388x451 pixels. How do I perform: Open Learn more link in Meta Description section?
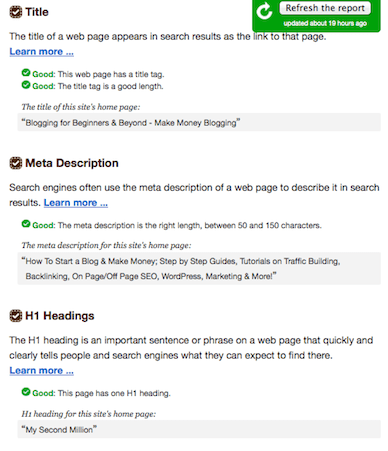coord(76,203)
